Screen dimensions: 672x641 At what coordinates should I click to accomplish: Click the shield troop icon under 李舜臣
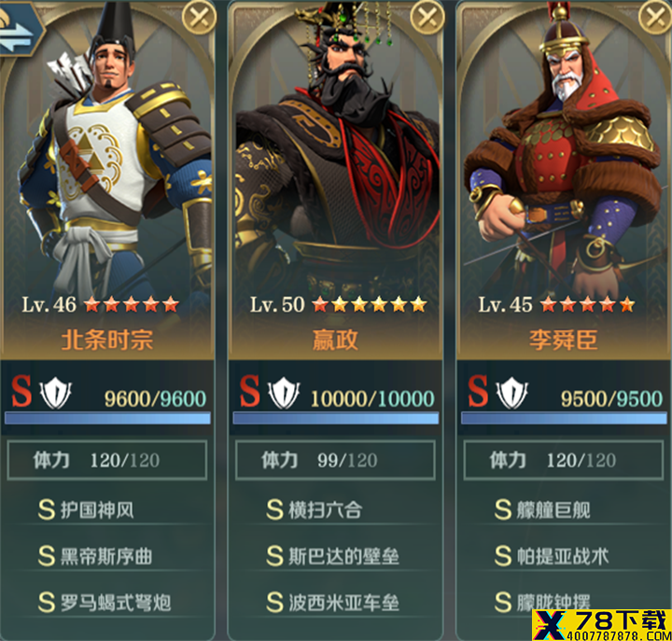pos(511,393)
